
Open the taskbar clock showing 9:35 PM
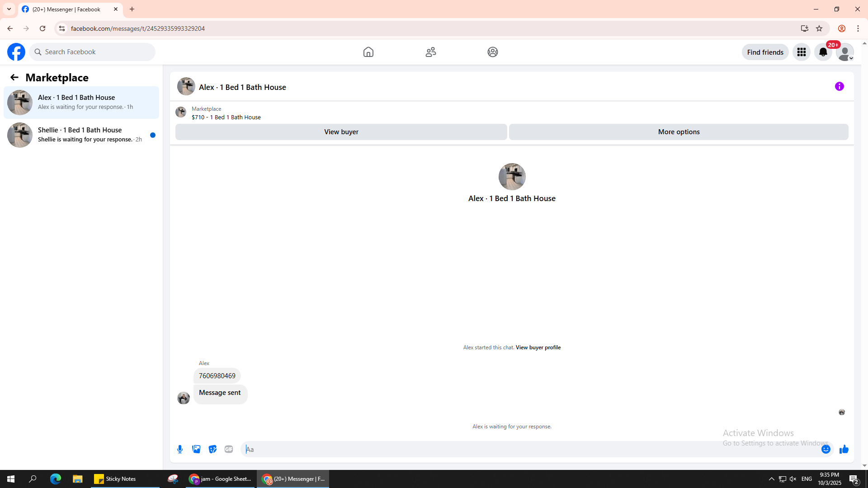(830, 479)
